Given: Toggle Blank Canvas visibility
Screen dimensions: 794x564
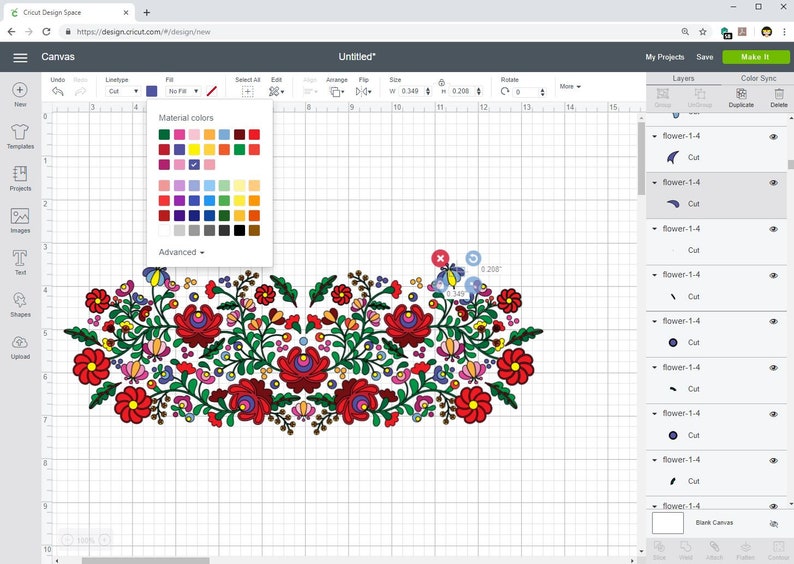Looking at the screenshot, I should tap(773, 523).
